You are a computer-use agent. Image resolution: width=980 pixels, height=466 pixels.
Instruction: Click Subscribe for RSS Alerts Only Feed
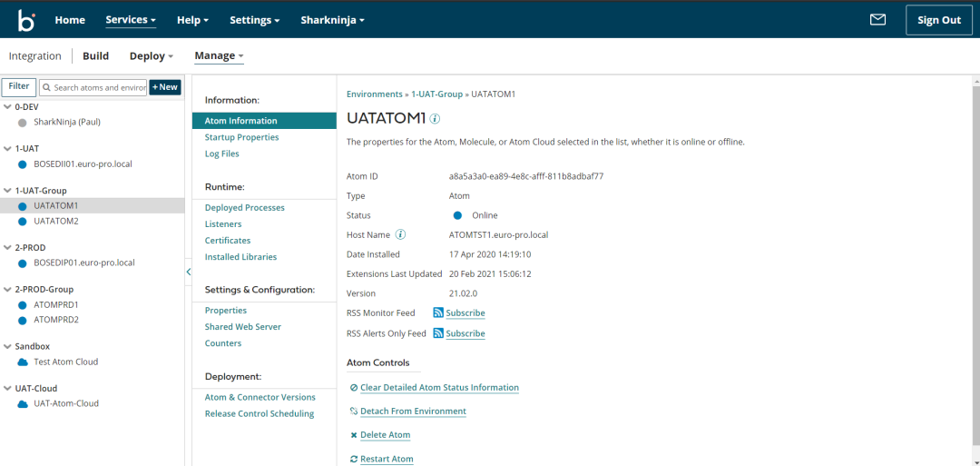tap(465, 333)
